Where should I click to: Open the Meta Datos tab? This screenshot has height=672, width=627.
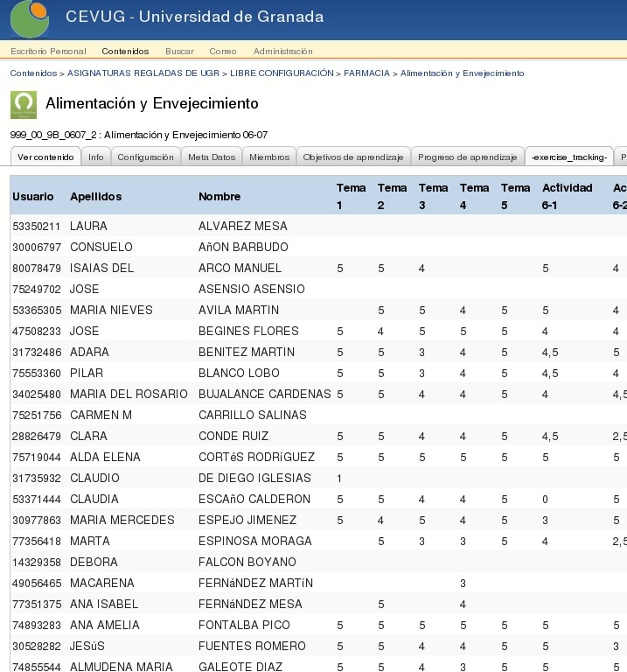(x=212, y=157)
